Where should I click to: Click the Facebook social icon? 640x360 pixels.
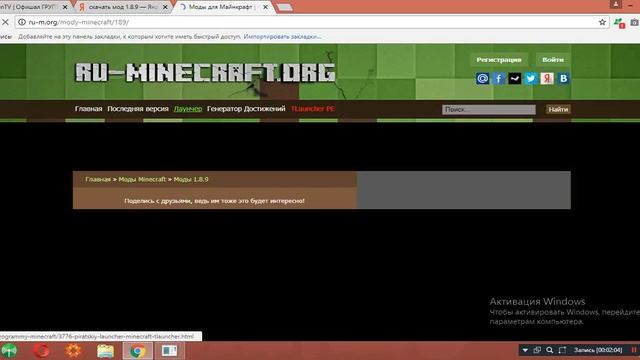[x=498, y=78]
